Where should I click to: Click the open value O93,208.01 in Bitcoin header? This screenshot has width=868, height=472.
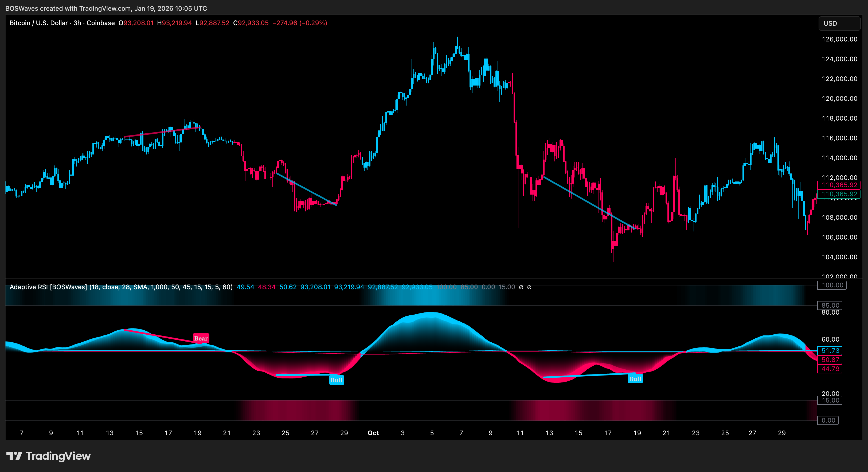coord(136,23)
